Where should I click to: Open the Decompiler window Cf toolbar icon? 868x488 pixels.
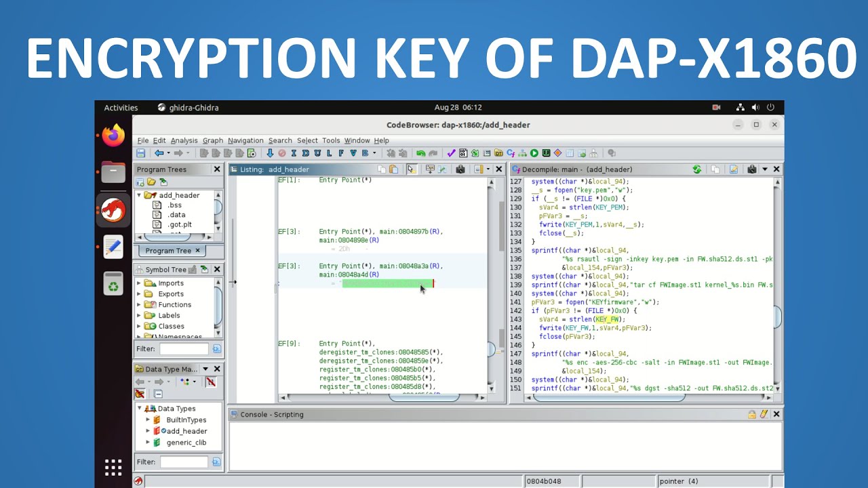[x=511, y=153]
